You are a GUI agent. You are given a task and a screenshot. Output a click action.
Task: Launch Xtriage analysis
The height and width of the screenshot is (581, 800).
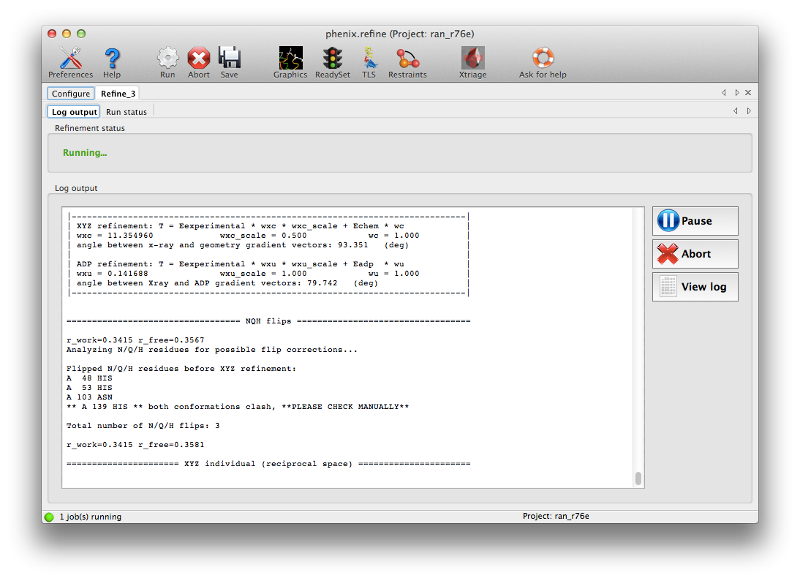pos(472,60)
